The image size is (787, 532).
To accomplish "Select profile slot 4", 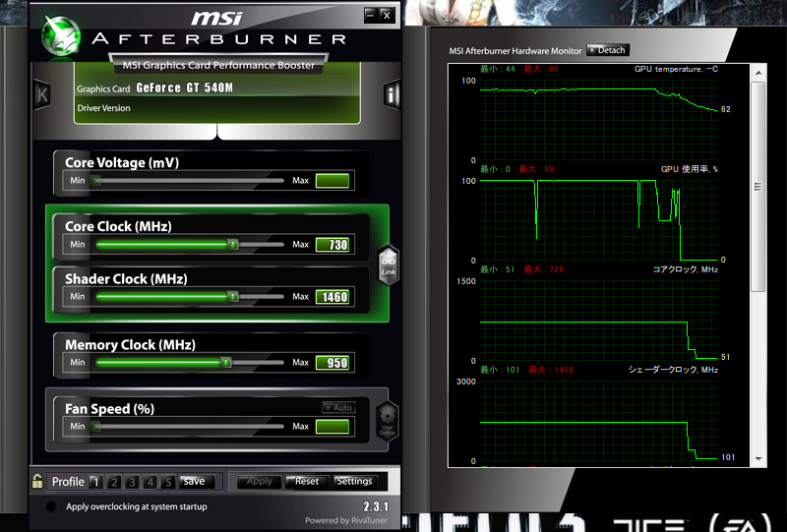I will (151, 482).
